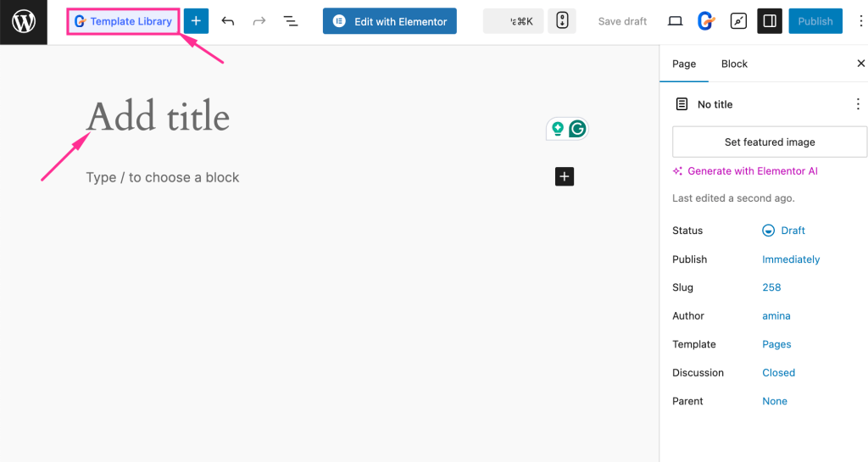Generate with Elementor AI

[x=745, y=171]
